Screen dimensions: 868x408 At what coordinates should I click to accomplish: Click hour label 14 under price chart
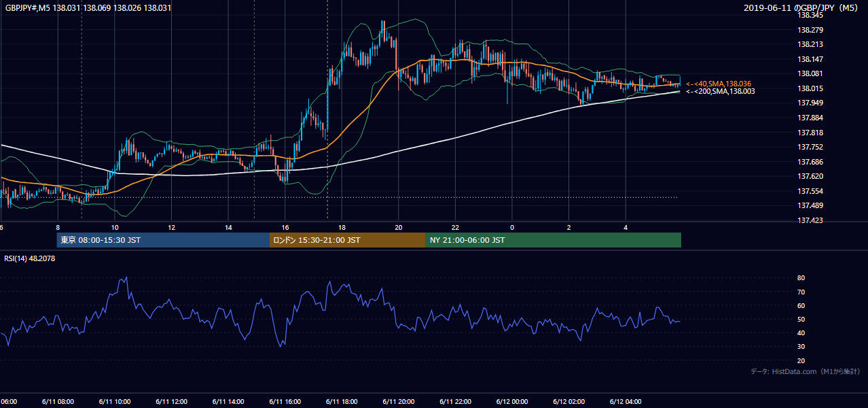[228, 228]
